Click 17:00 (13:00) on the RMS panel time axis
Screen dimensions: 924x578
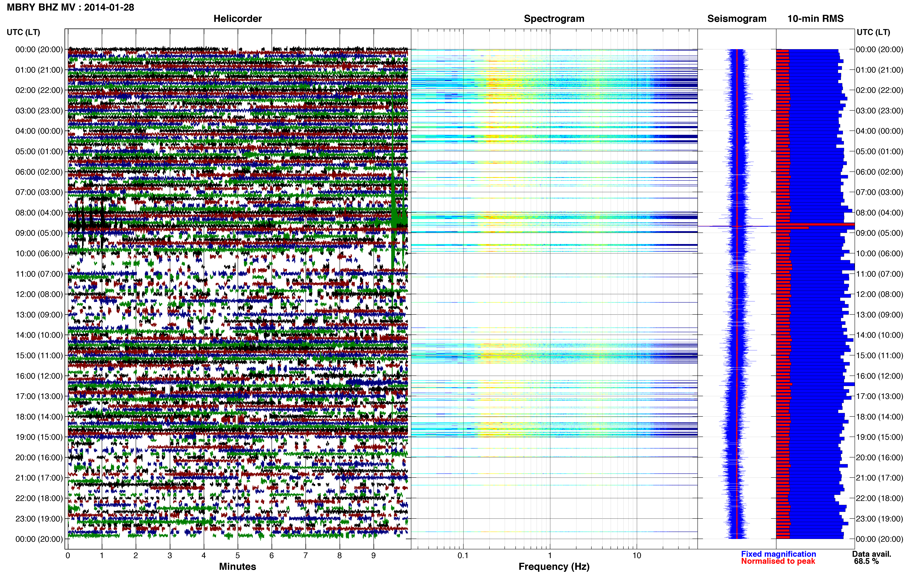click(x=879, y=396)
